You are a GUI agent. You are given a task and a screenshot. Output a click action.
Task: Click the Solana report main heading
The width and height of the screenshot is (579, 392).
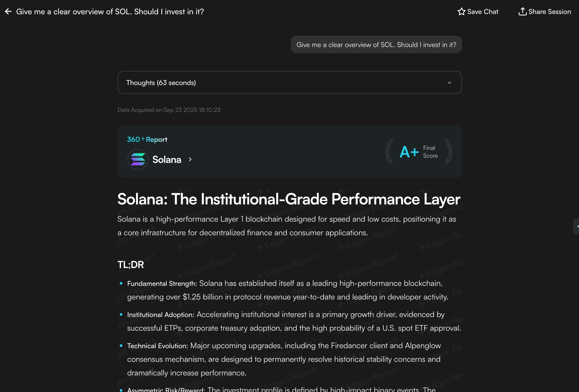pos(289,199)
